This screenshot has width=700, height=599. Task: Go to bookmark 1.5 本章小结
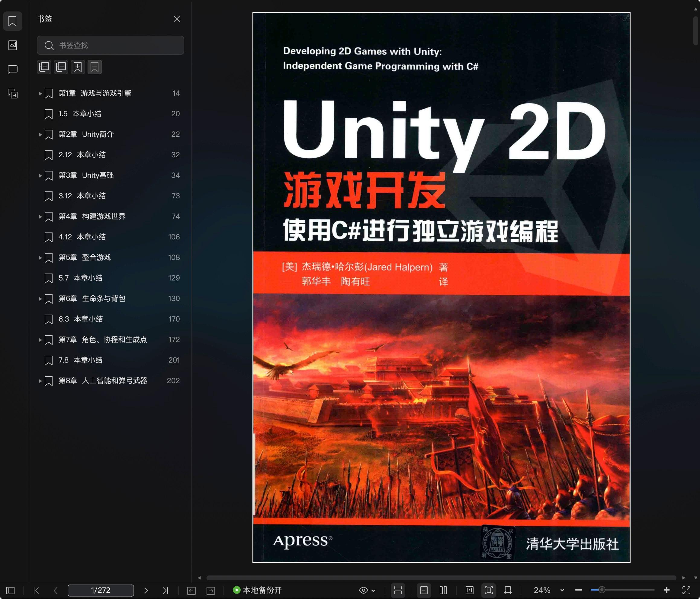(111, 114)
